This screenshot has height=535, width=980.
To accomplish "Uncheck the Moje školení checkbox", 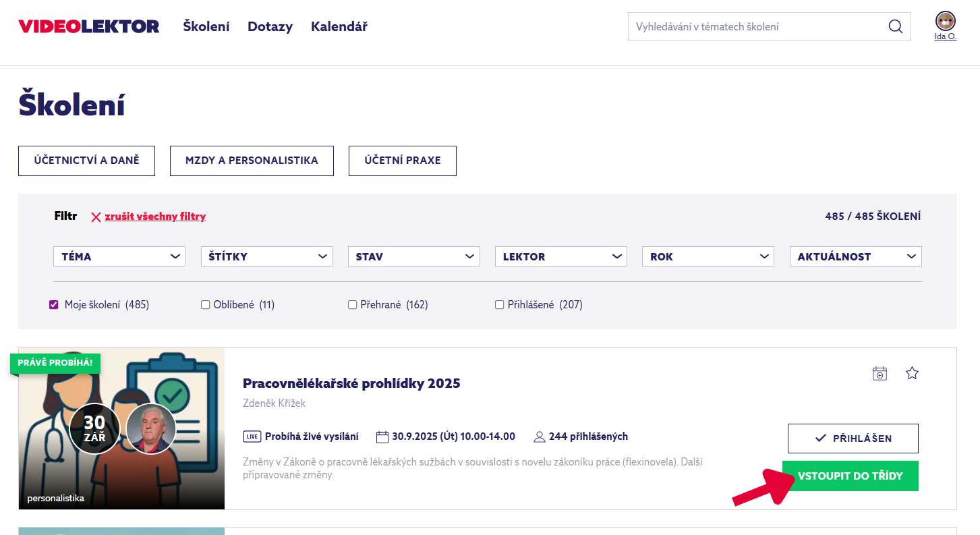I will pyautogui.click(x=54, y=305).
